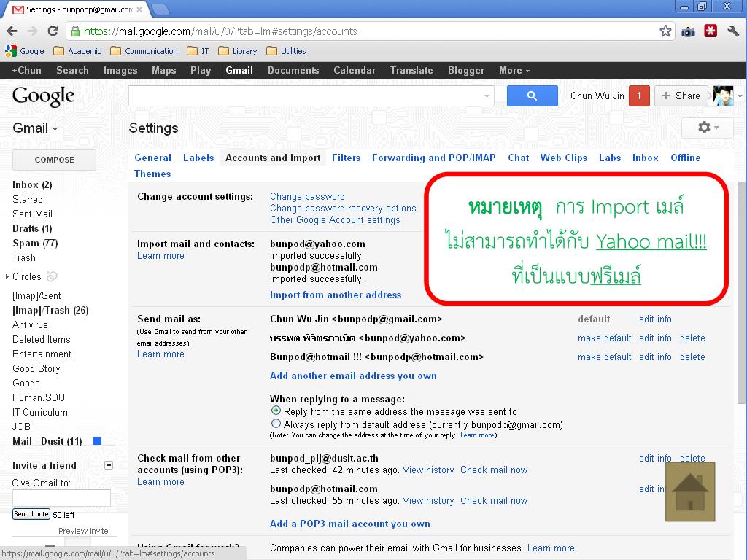Collapse the Invite a friend box
This screenshot has height=560, width=747.
[109, 465]
